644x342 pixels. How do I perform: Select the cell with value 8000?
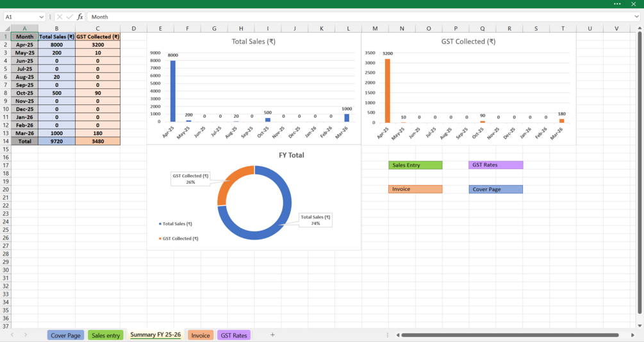pos(56,45)
